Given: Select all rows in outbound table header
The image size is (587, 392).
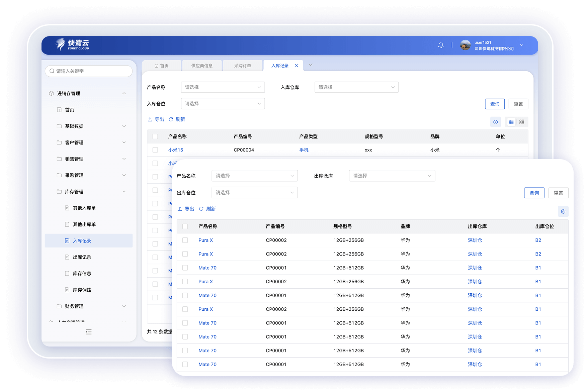Looking at the screenshot, I should (x=185, y=226).
